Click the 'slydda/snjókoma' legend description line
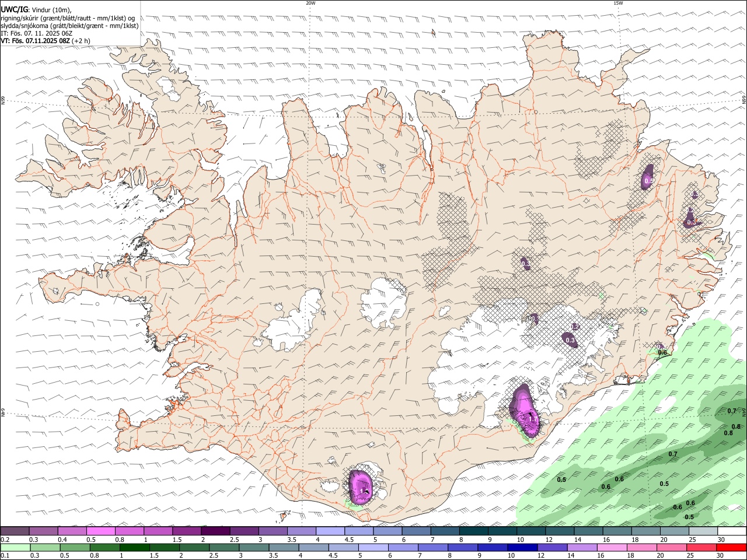This screenshot has width=747, height=560. (x=69, y=25)
